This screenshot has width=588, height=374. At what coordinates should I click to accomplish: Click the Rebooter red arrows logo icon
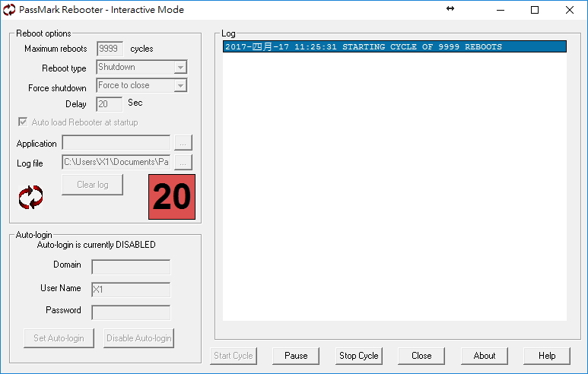(x=30, y=197)
